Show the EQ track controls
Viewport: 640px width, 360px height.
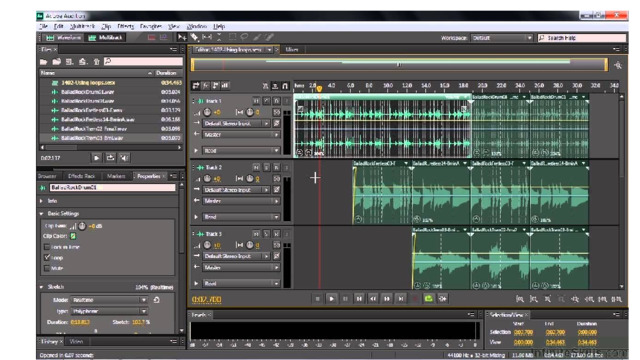225,86
